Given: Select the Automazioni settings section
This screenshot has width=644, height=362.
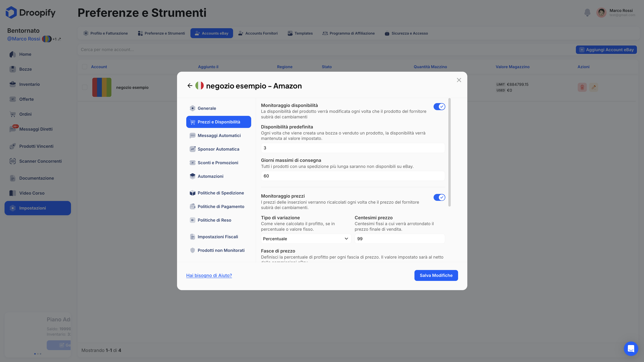Looking at the screenshot, I should coord(210,176).
